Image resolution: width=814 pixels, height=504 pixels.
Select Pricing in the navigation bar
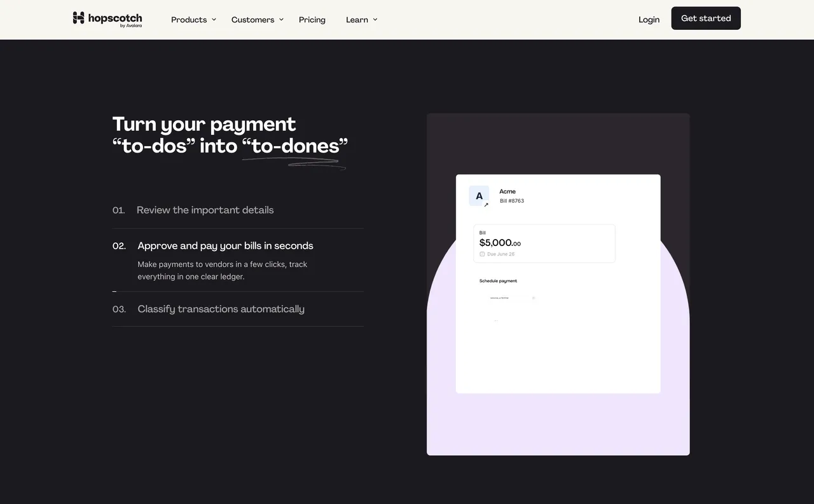(x=312, y=20)
